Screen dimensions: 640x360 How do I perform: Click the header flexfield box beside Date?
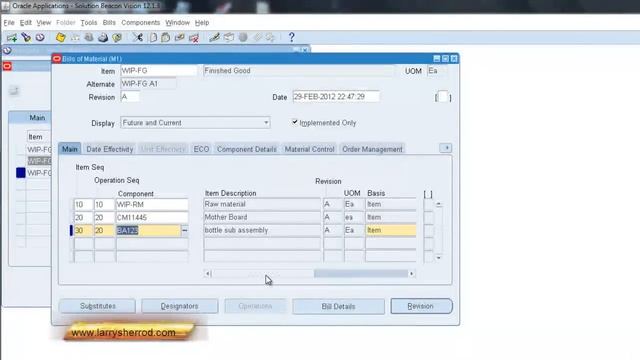click(x=443, y=97)
